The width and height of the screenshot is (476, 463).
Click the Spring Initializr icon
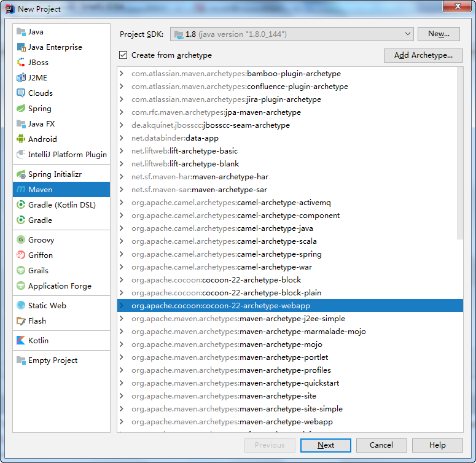21,174
